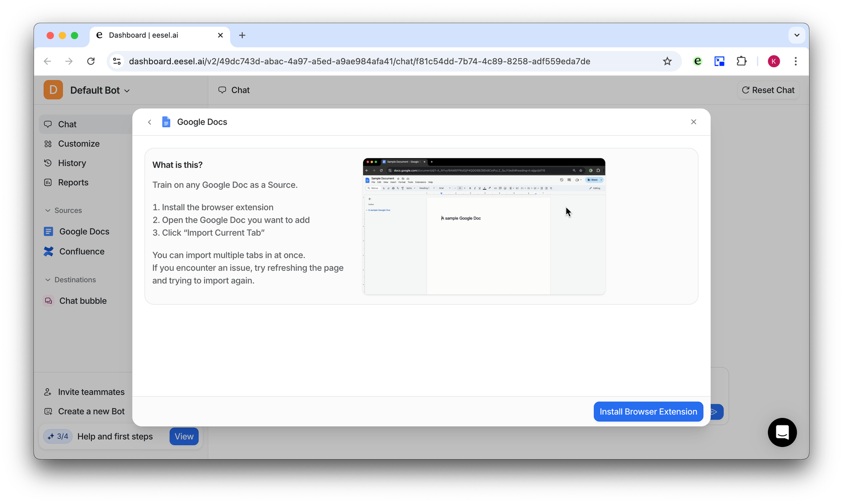Click the orange D bot avatar
This screenshot has width=843, height=504.
(x=53, y=90)
